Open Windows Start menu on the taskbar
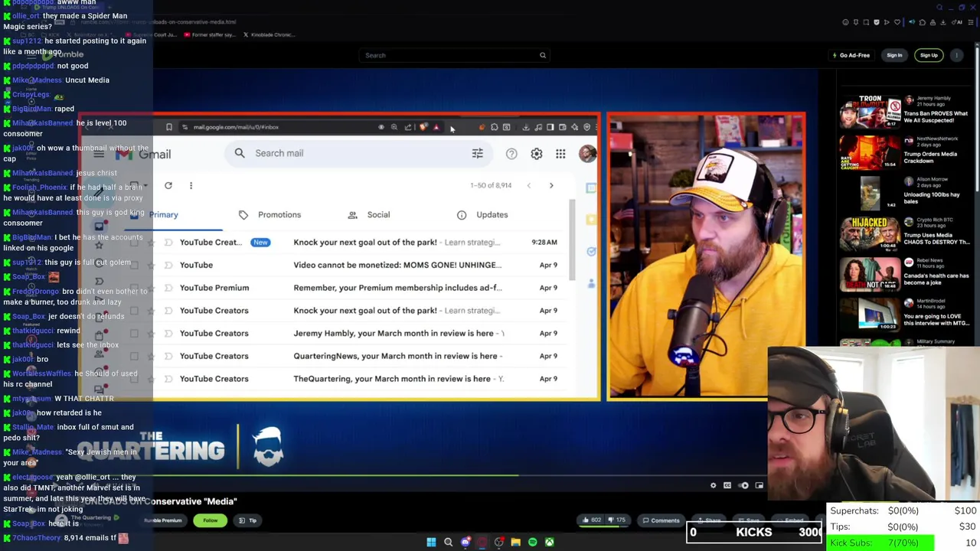The height and width of the screenshot is (551, 980). click(431, 542)
